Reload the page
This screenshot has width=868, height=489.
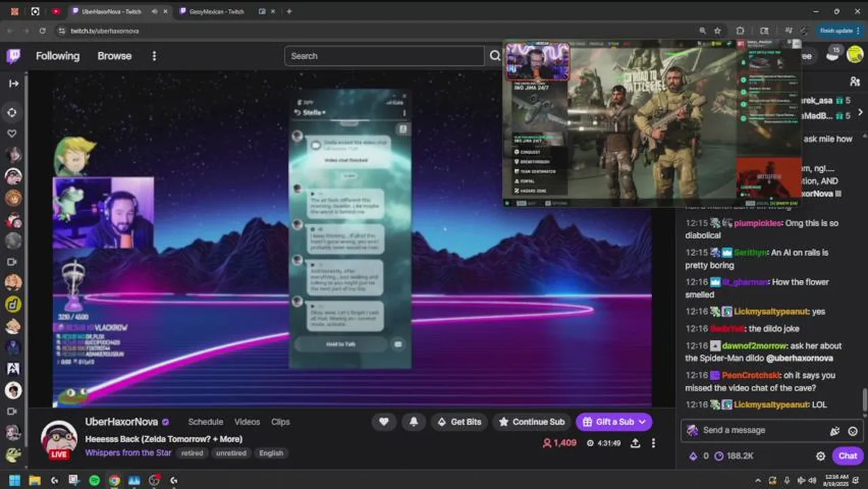tap(42, 31)
